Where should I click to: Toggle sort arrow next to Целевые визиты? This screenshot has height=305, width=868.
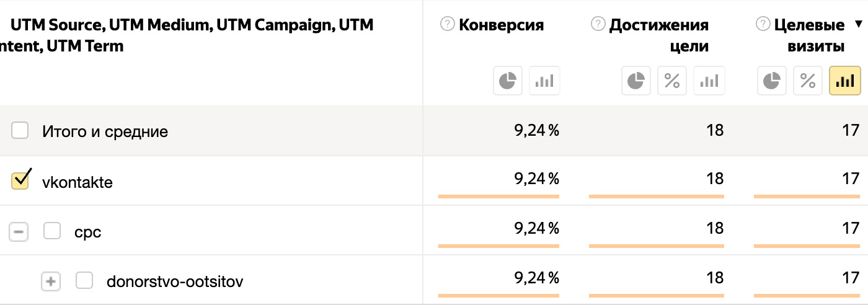click(x=858, y=25)
